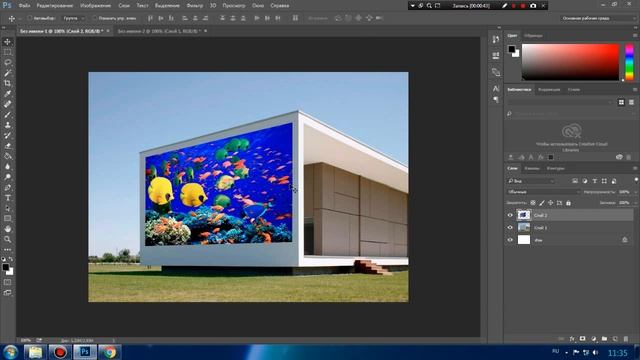Select the Magic Wand tool
Image resolution: width=640 pixels, height=360 pixels.
click(x=7, y=73)
